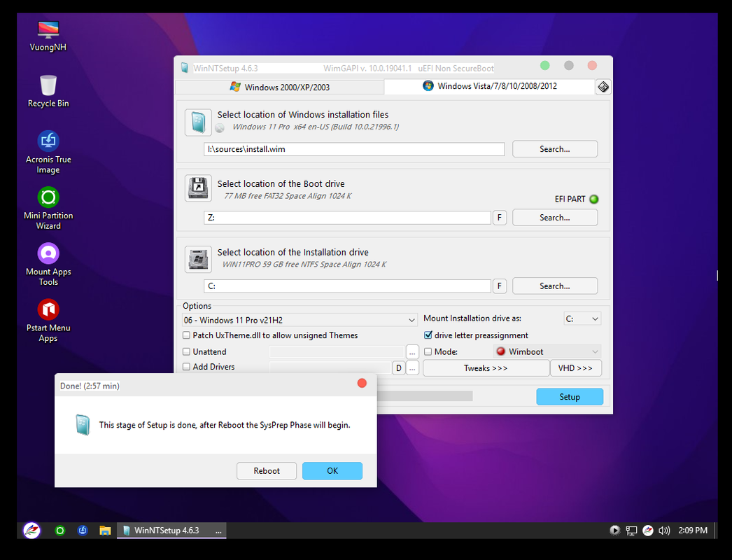Open the VHD >>> options
This screenshot has height=560, width=732.
[x=575, y=368]
